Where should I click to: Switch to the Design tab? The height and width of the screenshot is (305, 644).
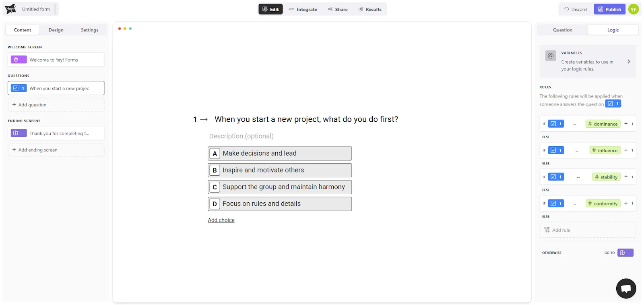(x=56, y=30)
